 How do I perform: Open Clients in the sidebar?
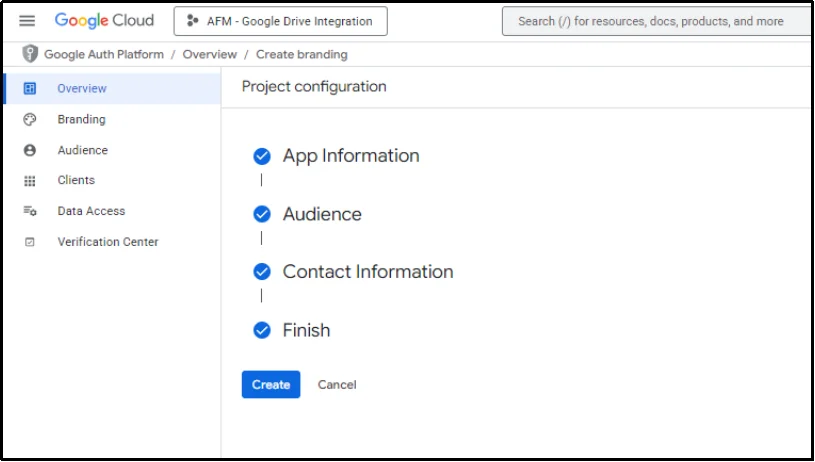point(113,180)
